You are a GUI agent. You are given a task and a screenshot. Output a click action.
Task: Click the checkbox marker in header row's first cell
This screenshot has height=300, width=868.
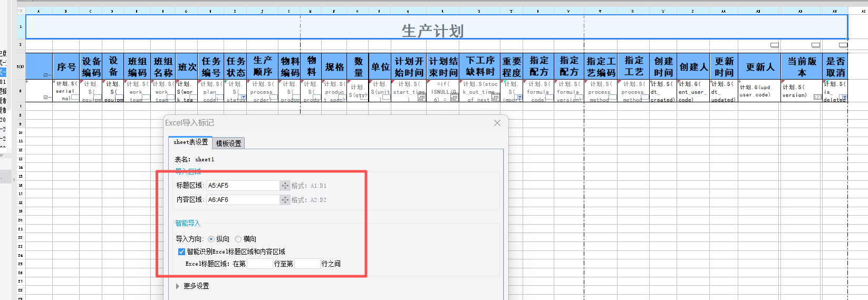click(x=46, y=75)
